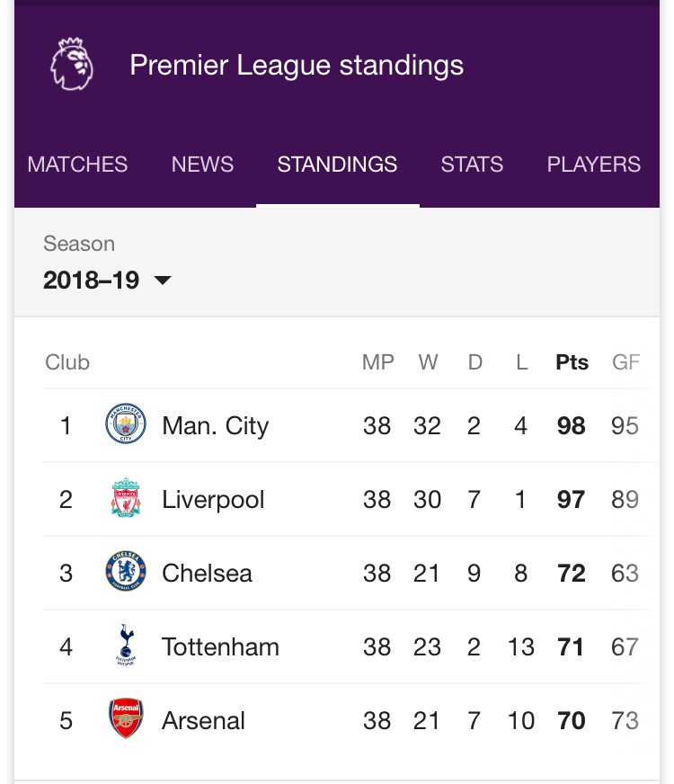
Task: Click the Club column header
Action: (67, 362)
